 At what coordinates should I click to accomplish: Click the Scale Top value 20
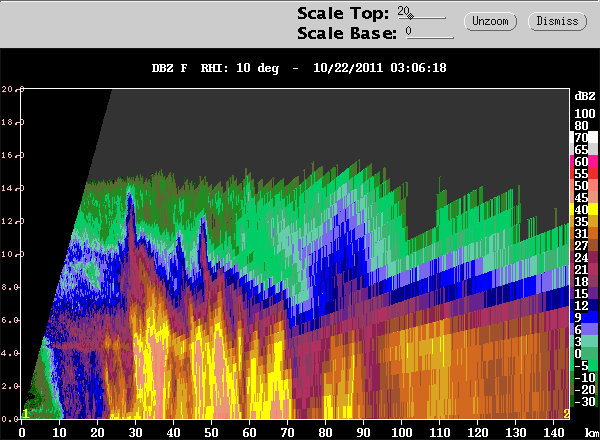coord(403,11)
